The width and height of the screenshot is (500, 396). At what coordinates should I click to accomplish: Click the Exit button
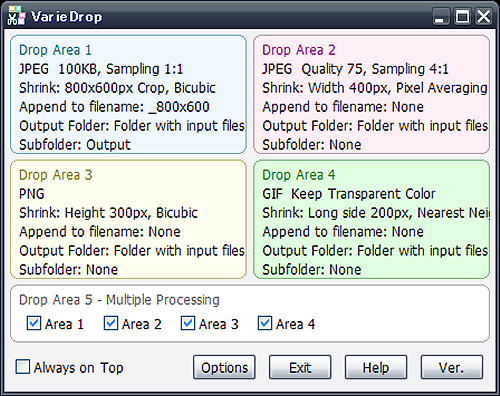click(300, 367)
